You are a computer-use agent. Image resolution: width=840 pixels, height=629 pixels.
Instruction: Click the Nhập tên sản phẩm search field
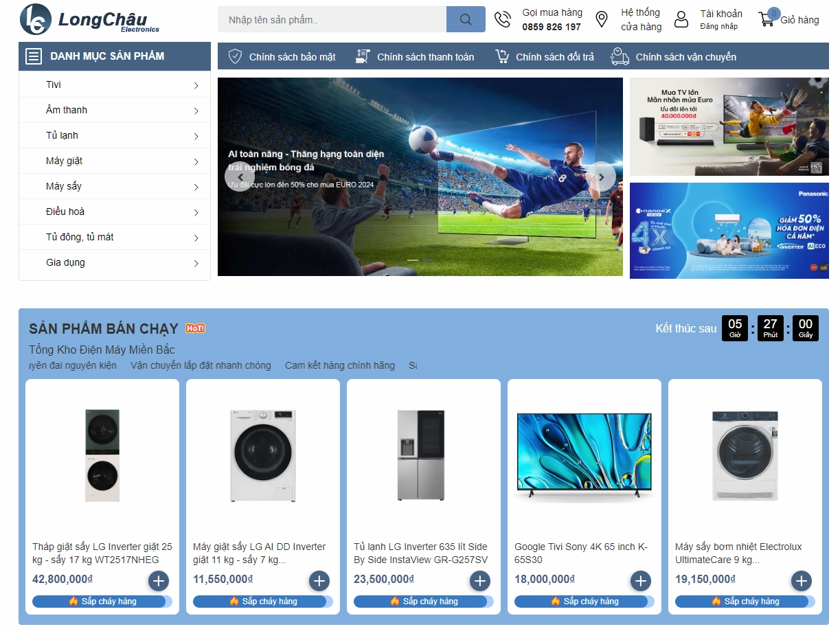coord(332,19)
